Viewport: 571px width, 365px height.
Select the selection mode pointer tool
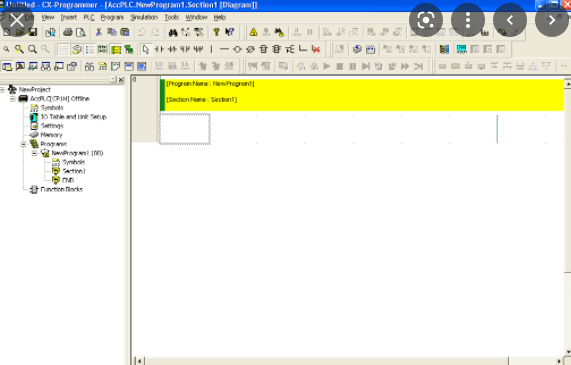[146, 49]
